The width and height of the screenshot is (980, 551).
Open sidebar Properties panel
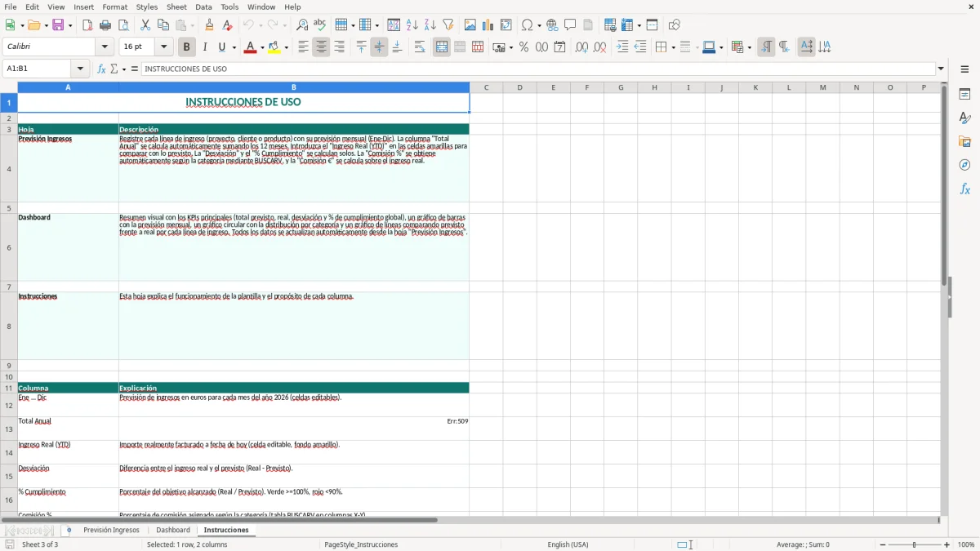[964, 94]
